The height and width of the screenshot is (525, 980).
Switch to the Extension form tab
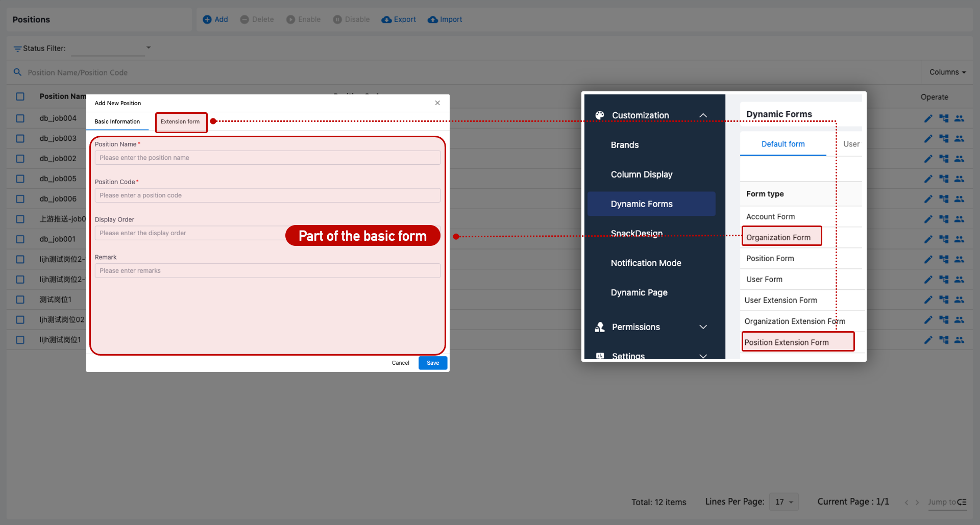point(180,122)
